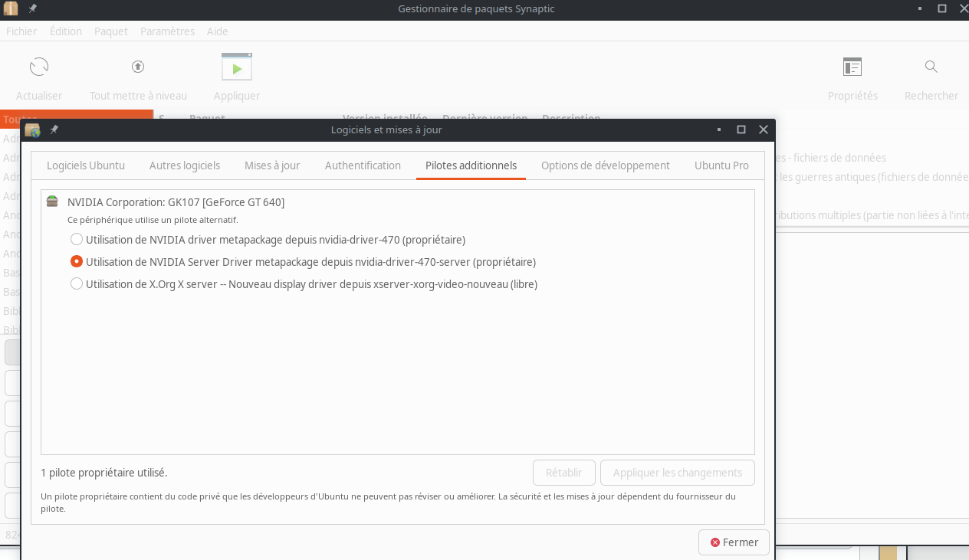Click the Rétablir button
This screenshot has width=969, height=560.
click(x=564, y=473)
